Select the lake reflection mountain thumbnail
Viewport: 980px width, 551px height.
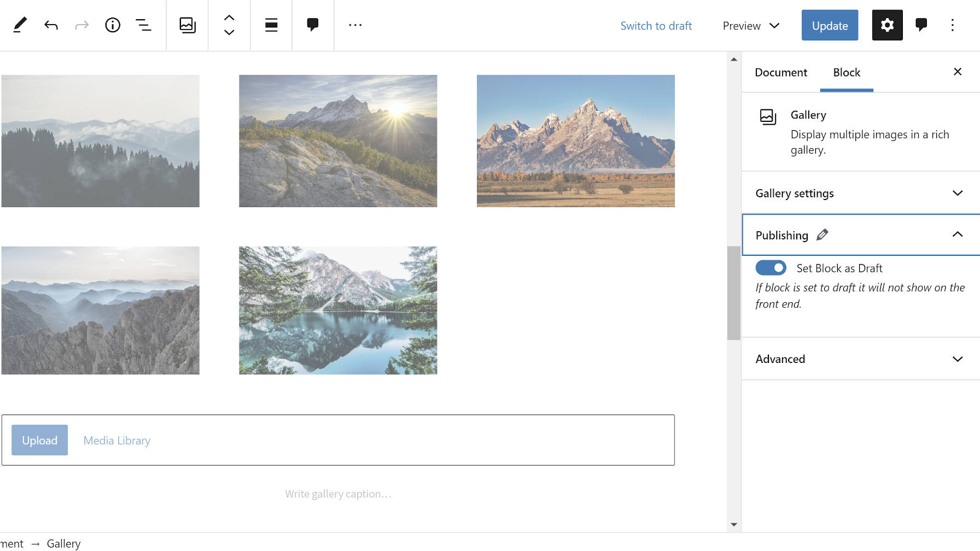click(338, 310)
